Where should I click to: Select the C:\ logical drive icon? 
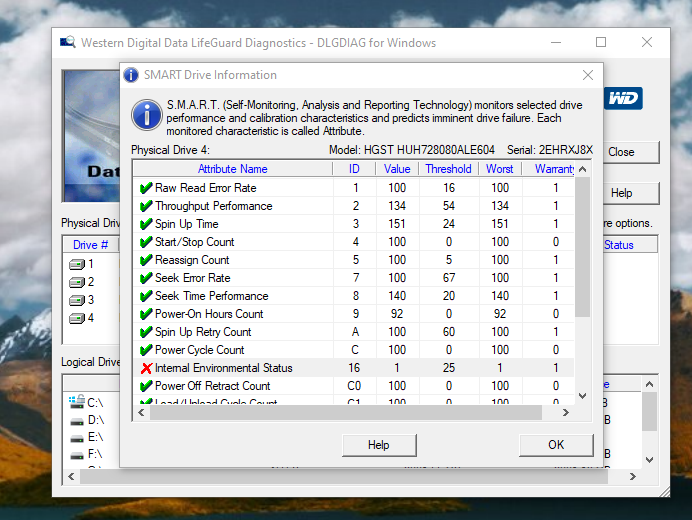point(77,402)
